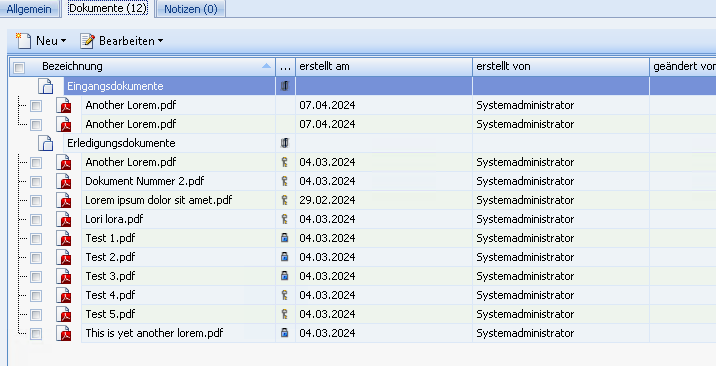Click key icon in Dokument Nummer 2.pdf row
Screen dimensions: 716x366
coord(284,181)
